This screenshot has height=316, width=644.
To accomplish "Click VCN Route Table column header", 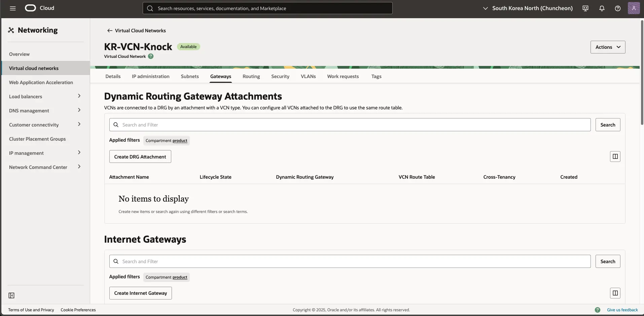I will click(417, 177).
